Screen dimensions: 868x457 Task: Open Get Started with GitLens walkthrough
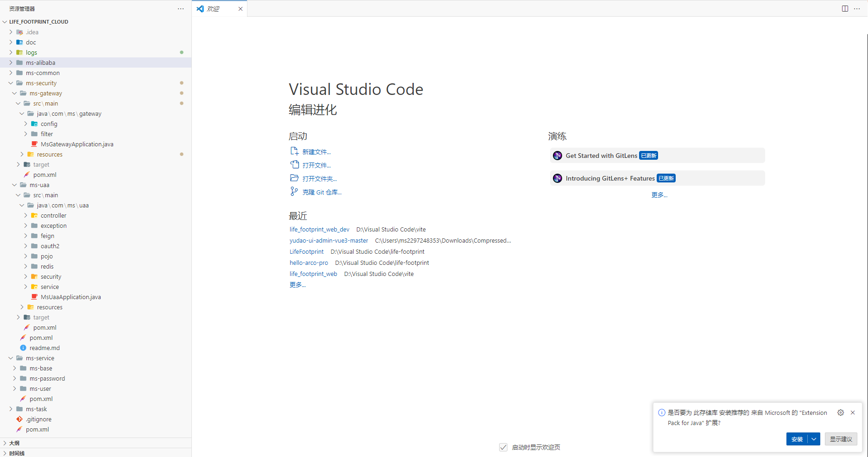click(657, 156)
